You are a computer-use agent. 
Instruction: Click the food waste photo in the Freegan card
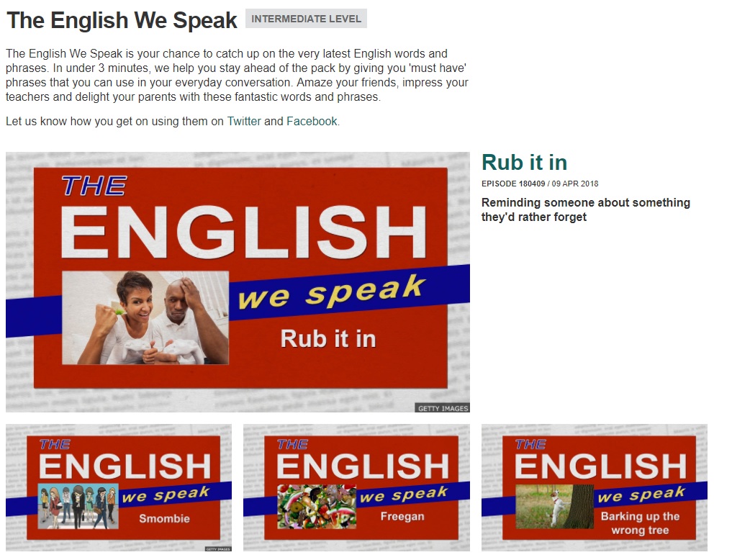pos(317,507)
